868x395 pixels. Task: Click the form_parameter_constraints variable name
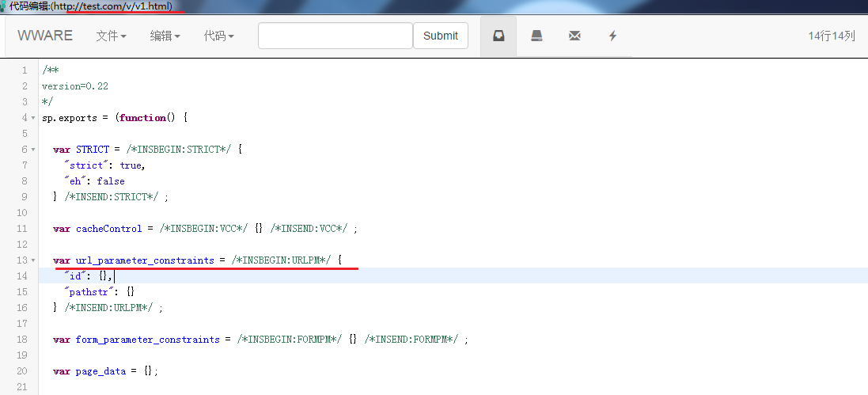148,339
